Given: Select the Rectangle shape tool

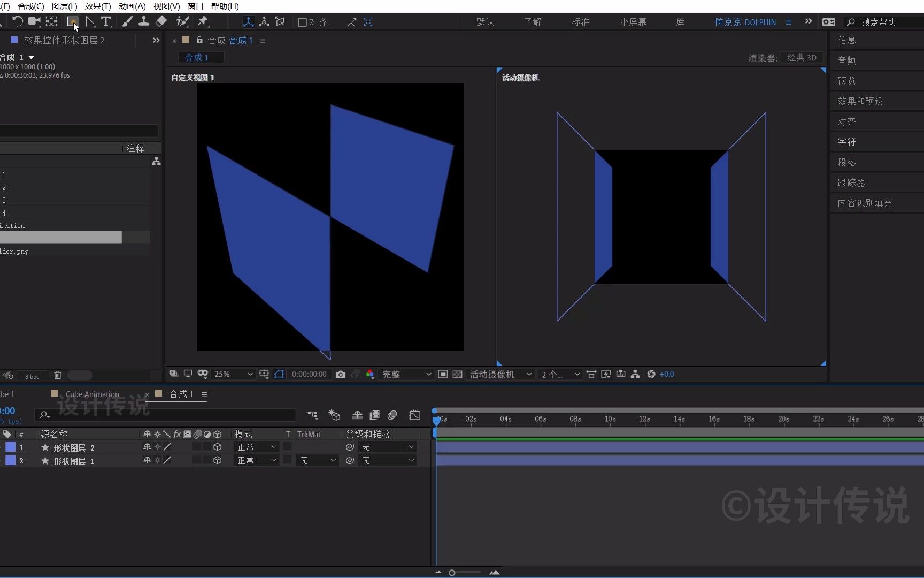Looking at the screenshot, I should (x=72, y=22).
